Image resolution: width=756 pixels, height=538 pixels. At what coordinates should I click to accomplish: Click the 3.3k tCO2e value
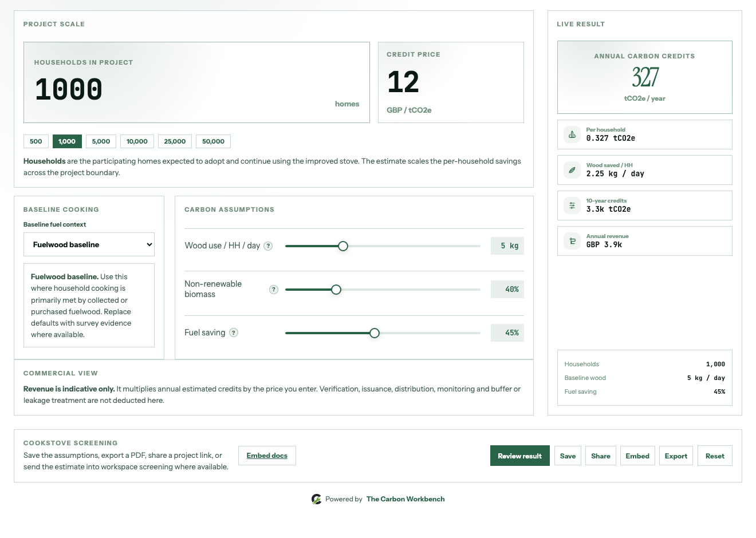608,209
